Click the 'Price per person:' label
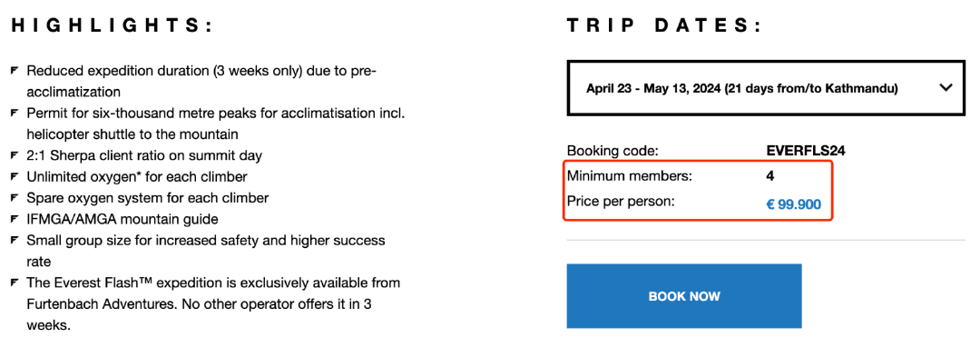Viewport: 980px width, 337px height. (x=620, y=202)
